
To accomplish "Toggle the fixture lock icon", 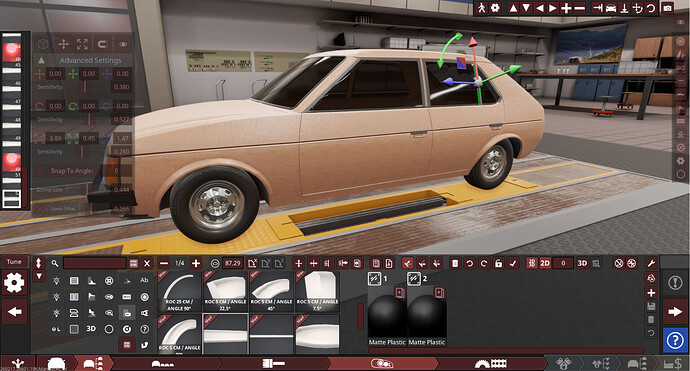I will tap(498, 263).
